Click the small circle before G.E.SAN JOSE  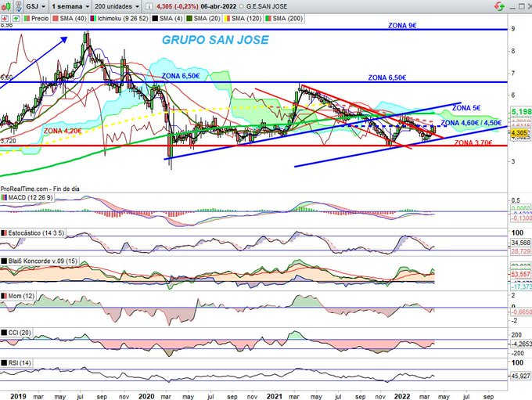click(x=241, y=7)
